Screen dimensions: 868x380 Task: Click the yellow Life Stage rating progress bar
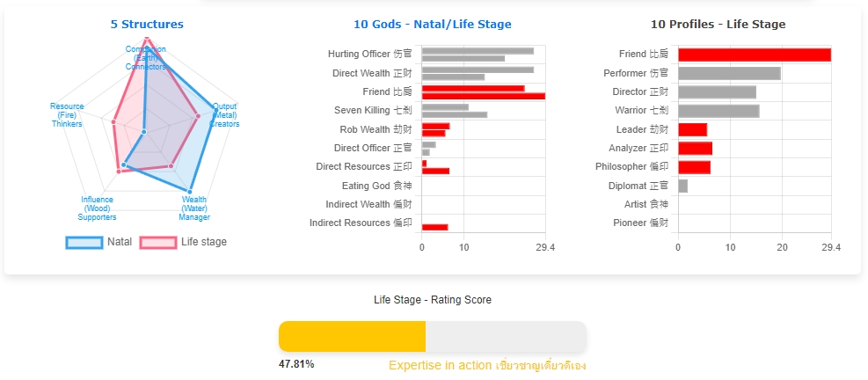[x=352, y=336]
